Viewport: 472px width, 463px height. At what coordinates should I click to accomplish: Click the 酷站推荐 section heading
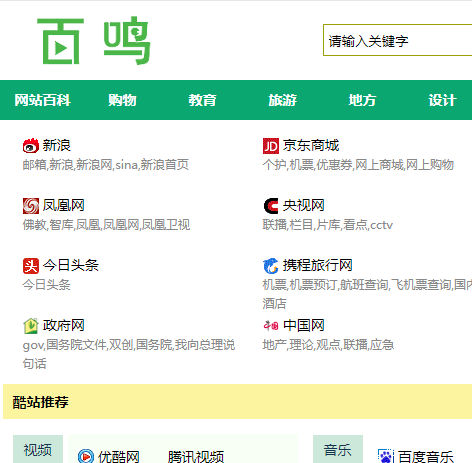point(41,402)
